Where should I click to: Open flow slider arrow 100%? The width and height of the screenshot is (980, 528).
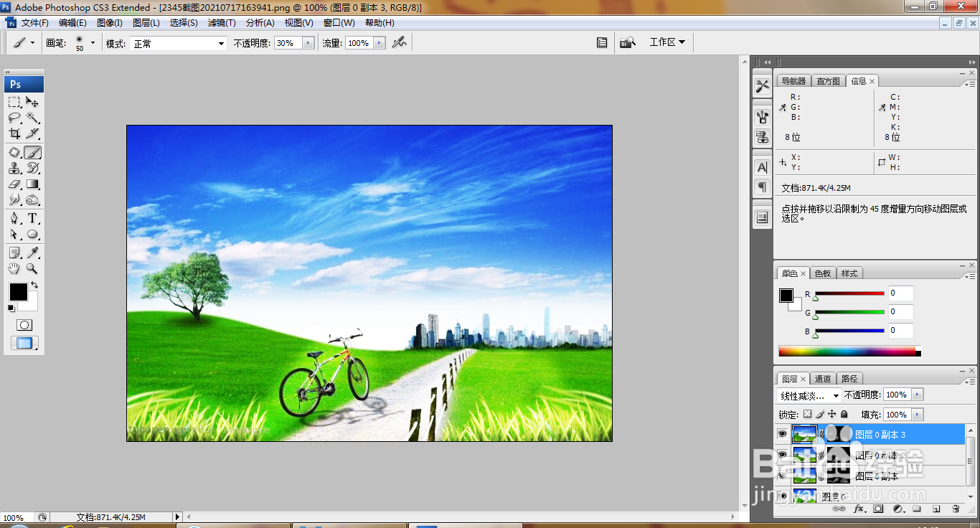click(x=380, y=43)
